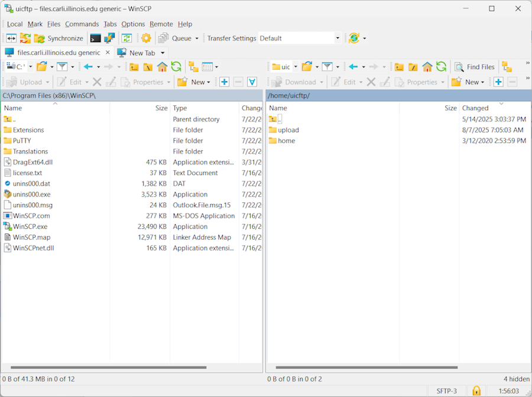
Task: Open Find Files
Action: [x=475, y=66]
